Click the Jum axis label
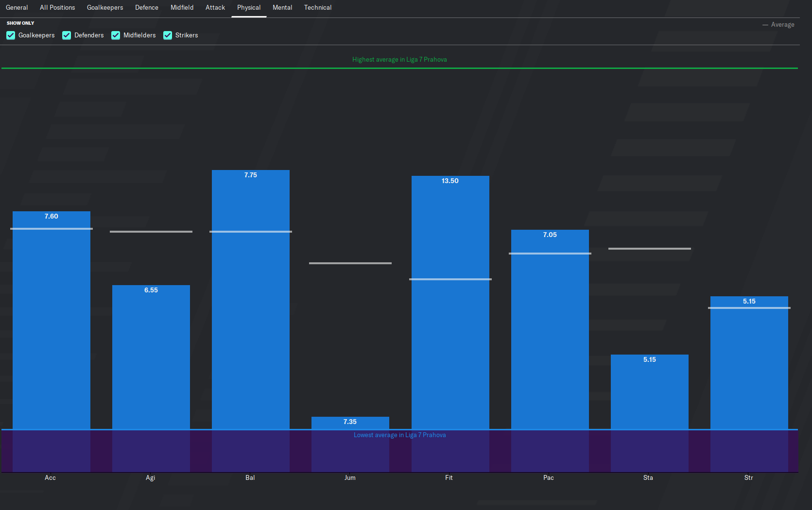 click(x=350, y=478)
